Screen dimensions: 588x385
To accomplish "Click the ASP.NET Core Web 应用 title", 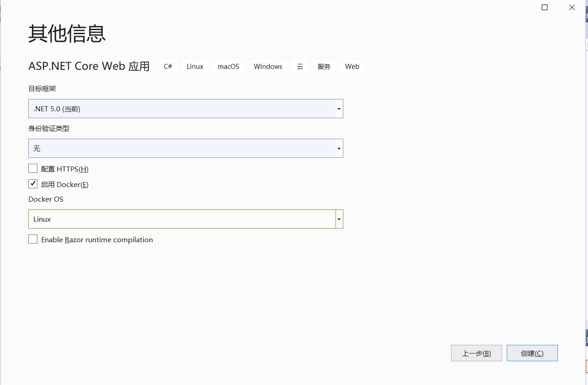I will point(89,66).
